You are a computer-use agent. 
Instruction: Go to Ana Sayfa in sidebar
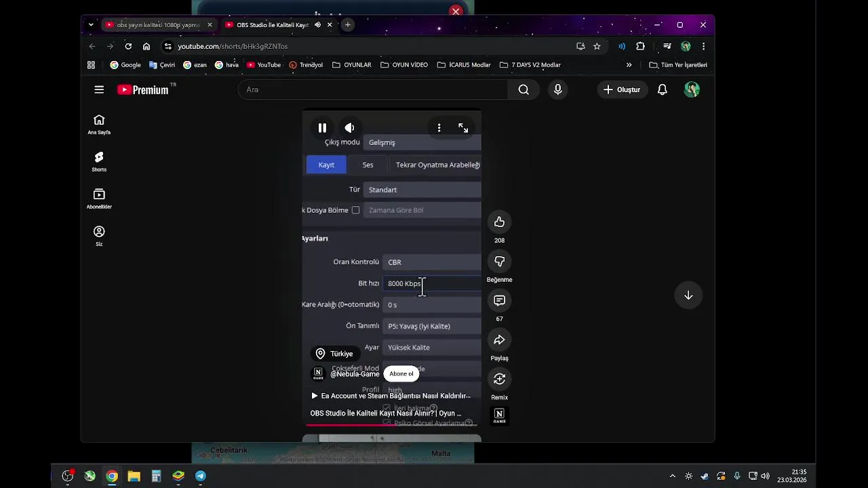point(99,125)
